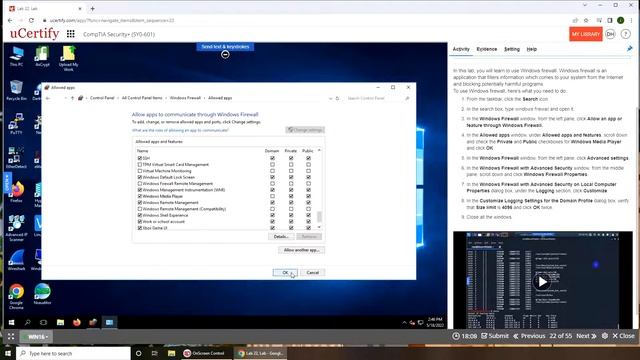Image resolution: width=640 pixels, height=360 pixels.
Task: Click the remote Windows Start button
Action: (11, 322)
